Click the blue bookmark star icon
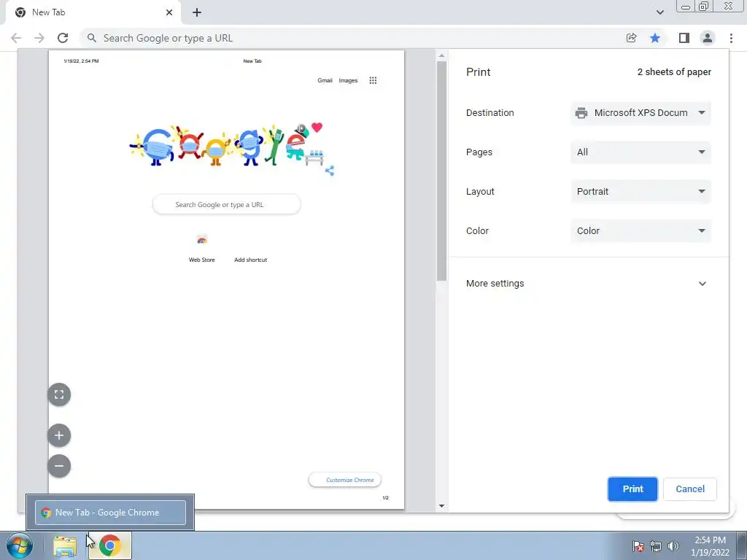The height and width of the screenshot is (560, 747). click(x=655, y=38)
